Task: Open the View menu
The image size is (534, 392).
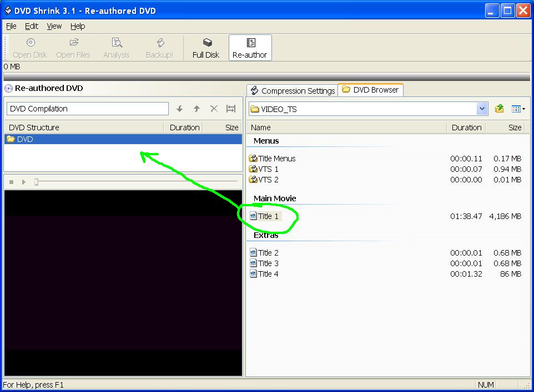Action: tap(54, 26)
